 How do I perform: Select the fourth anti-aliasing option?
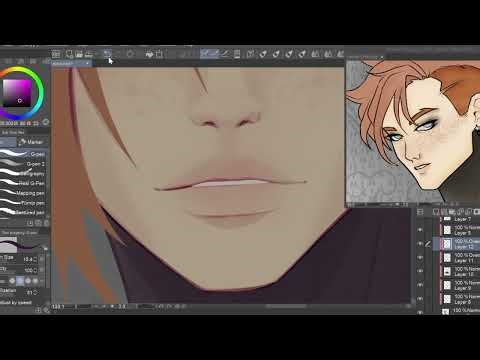[x=35, y=281]
